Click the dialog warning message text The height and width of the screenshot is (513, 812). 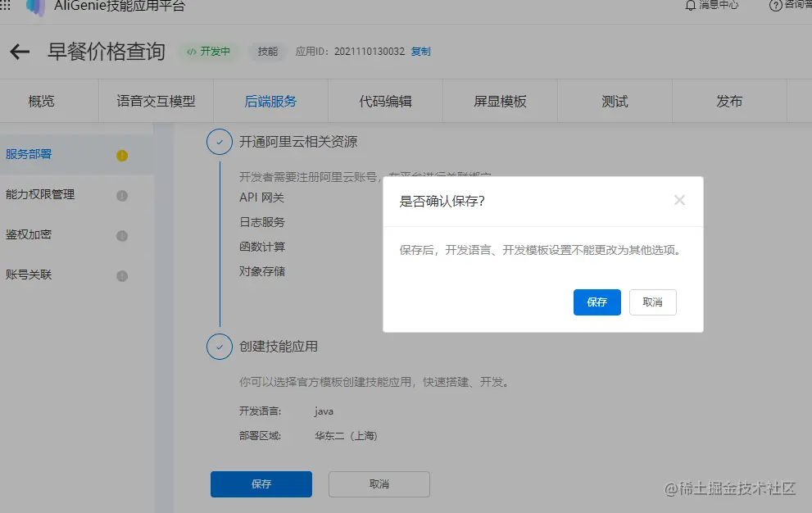[540, 250]
